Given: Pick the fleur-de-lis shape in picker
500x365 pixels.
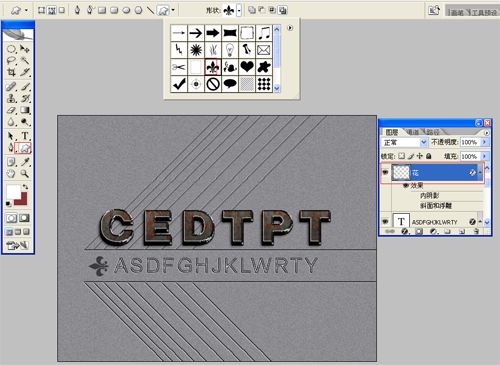Looking at the screenshot, I should 213,67.
